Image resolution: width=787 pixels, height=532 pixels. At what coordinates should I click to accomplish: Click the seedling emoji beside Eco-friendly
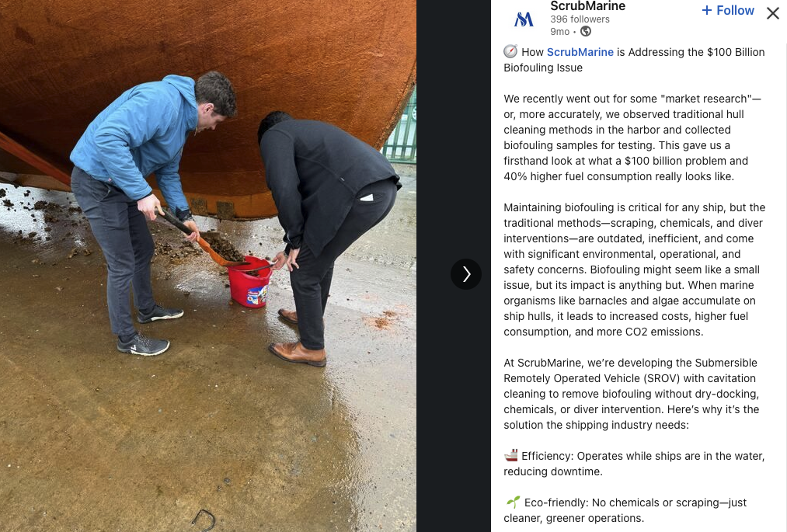[513, 502]
